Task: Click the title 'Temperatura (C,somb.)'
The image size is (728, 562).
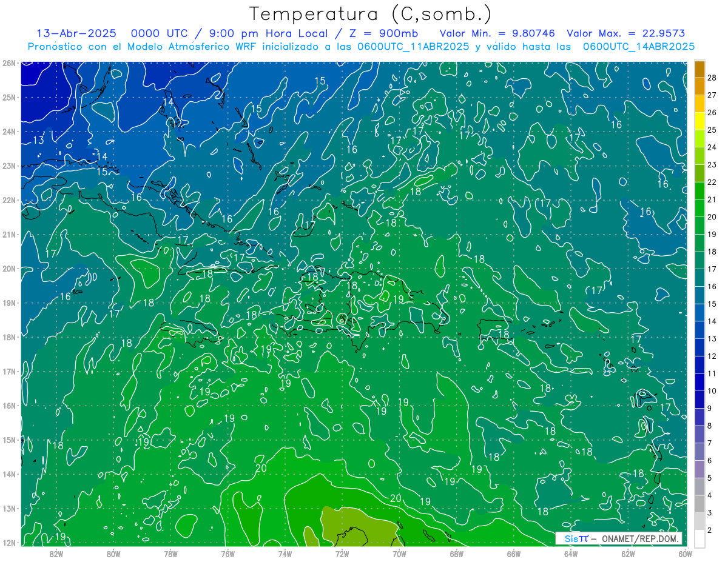Action: tap(371, 15)
